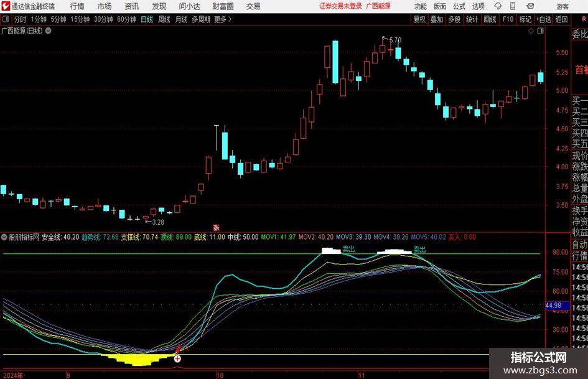This screenshot has width=588, height=379.
Task: Select the 多周期 multi-period tab
Action: 201,19
